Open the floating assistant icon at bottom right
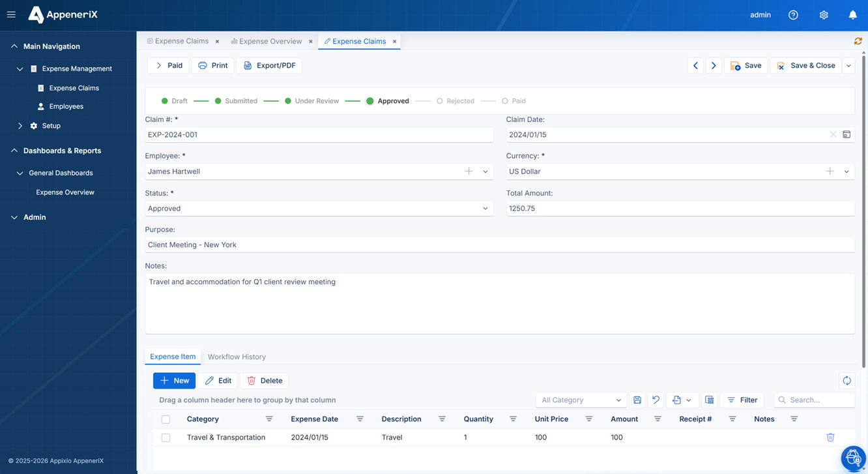 (x=852, y=458)
